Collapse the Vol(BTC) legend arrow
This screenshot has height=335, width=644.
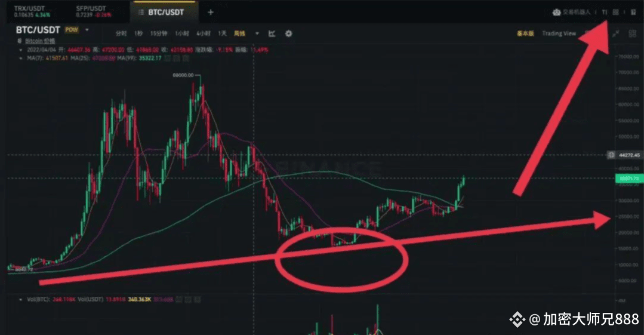[x=21, y=300]
